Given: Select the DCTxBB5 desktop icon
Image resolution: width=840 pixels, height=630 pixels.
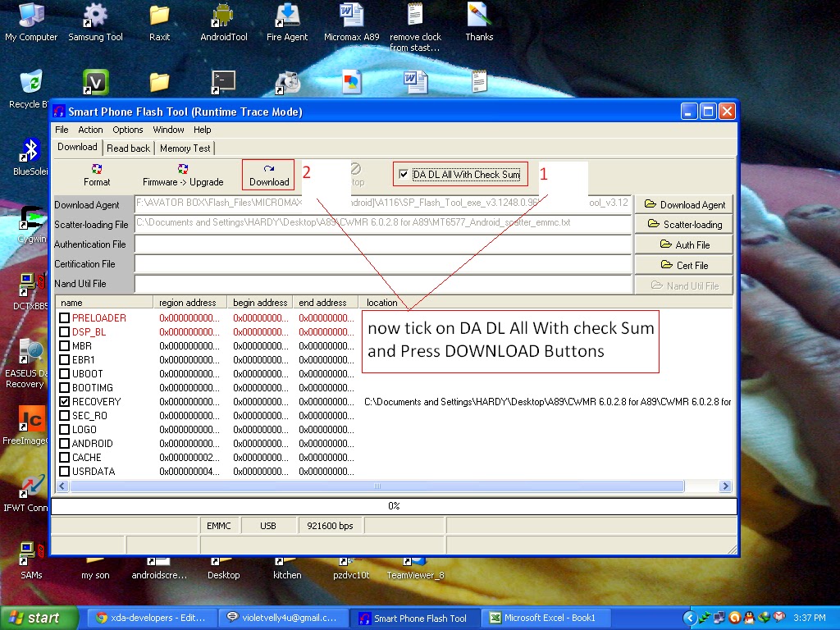Looking at the screenshot, I should pos(31,291).
